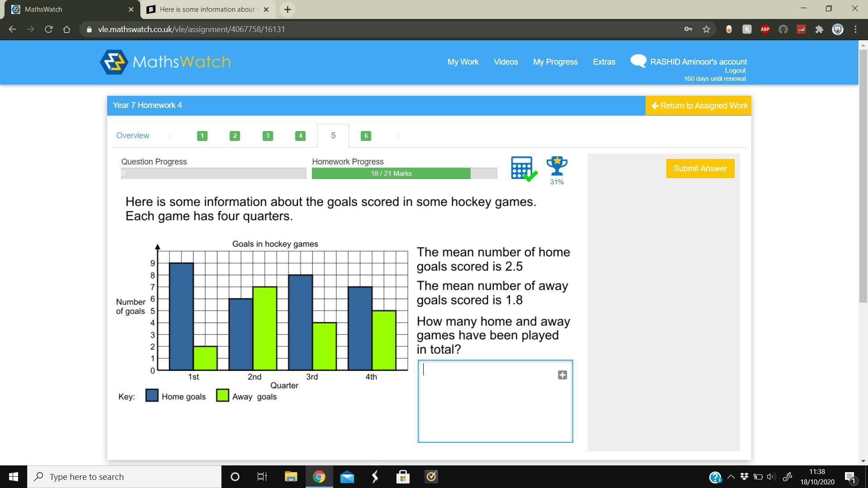This screenshot has height=488, width=868.
Task: Open the Videos menu item
Action: 505,62
